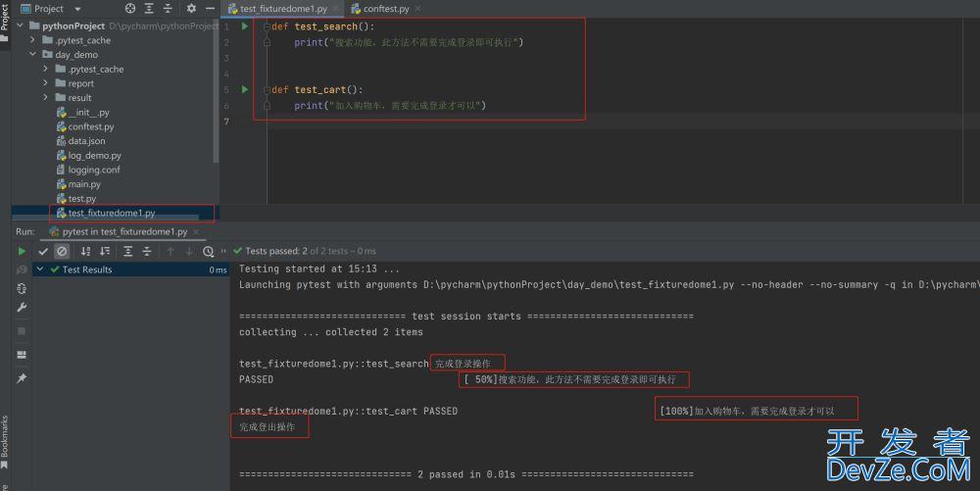
Task: Toggle auto-test rerun icon in Run sidebar
Action: coord(22,288)
